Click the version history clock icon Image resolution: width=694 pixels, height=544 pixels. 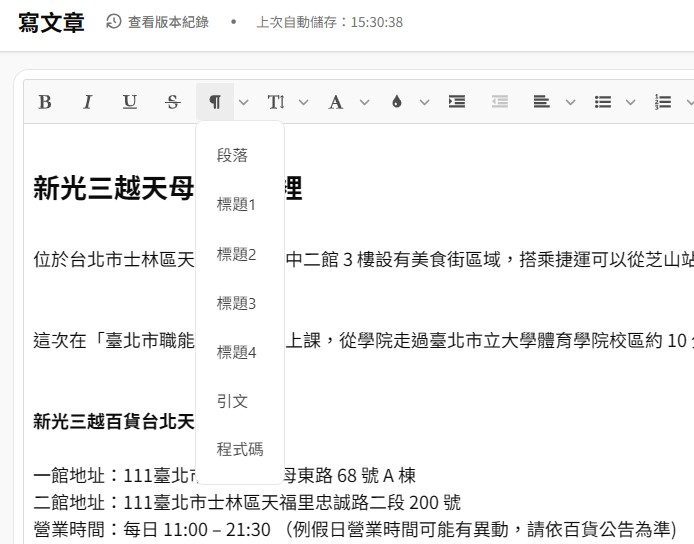(114, 21)
